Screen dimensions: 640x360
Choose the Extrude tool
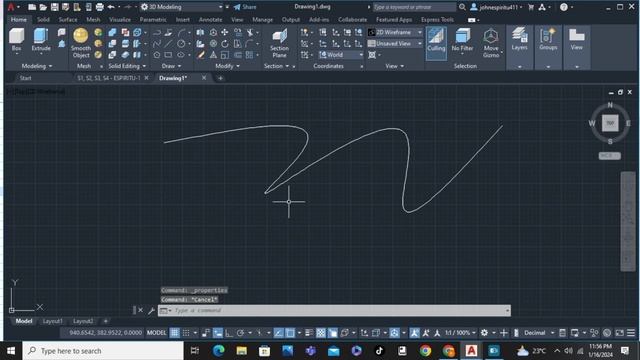point(41,40)
